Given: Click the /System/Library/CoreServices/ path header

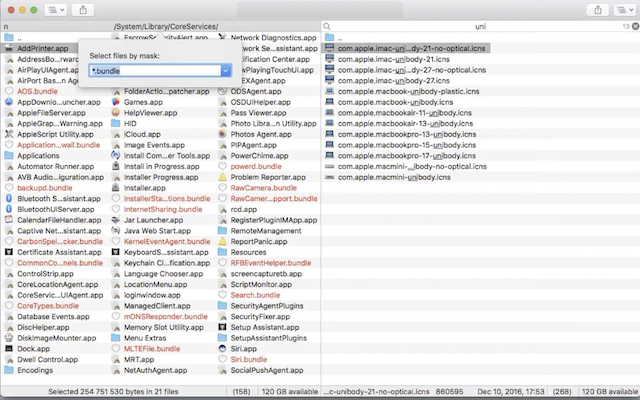Looking at the screenshot, I should click(165, 26).
